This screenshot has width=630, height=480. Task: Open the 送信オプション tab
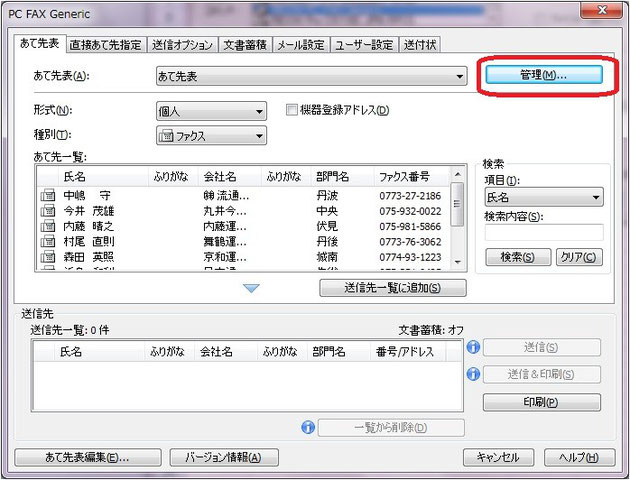(x=182, y=45)
